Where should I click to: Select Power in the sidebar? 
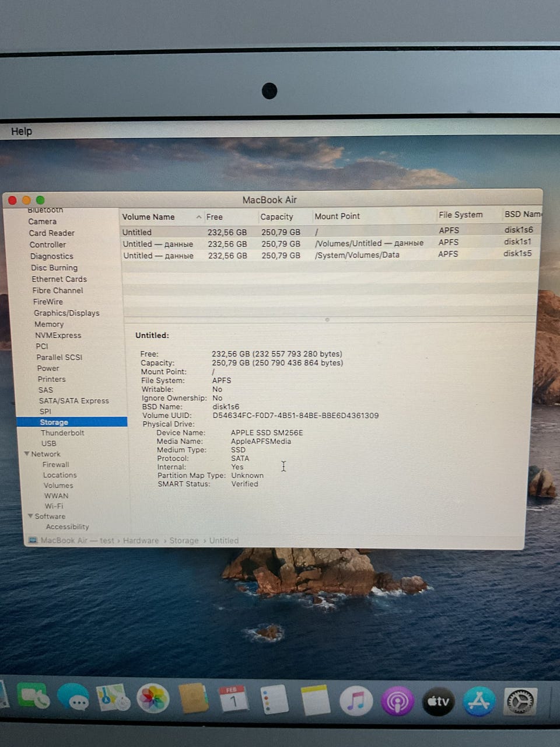pos(48,368)
